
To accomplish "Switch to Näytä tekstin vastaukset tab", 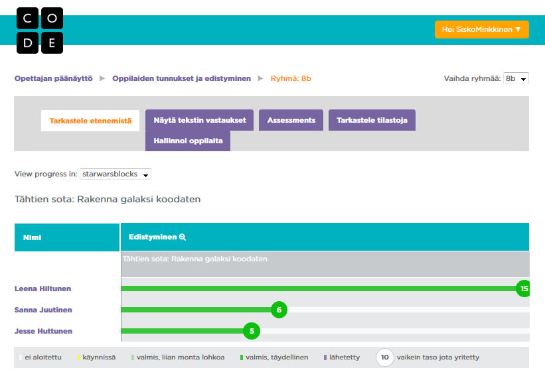I will [199, 121].
